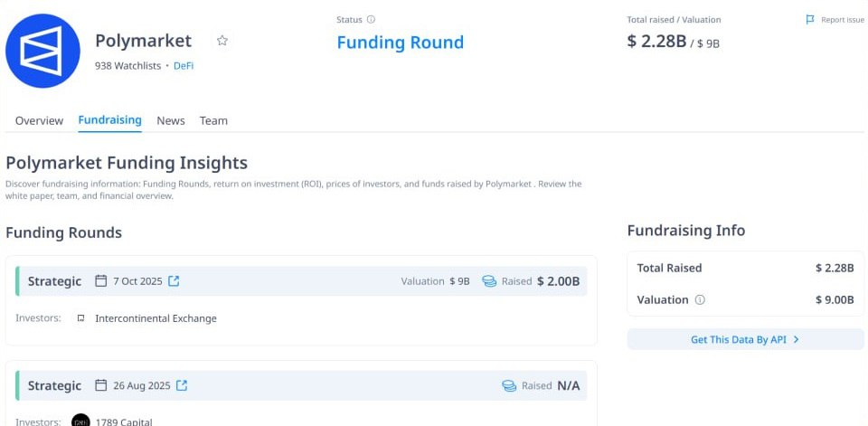This screenshot has height=426, width=868.
Task: Open Intercontinental Exchange investor link
Action: pos(156,318)
